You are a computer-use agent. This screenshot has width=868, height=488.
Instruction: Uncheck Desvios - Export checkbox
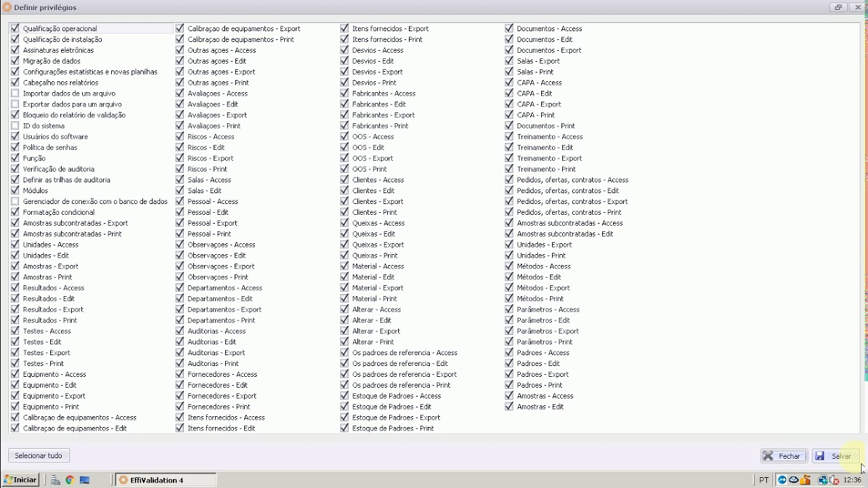[344, 72]
